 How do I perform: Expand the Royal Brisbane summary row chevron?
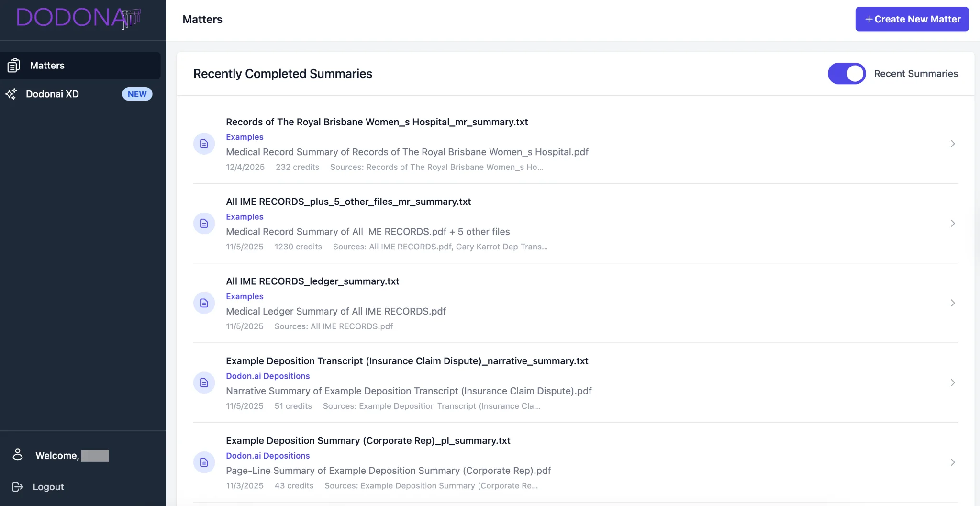point(952,144)
